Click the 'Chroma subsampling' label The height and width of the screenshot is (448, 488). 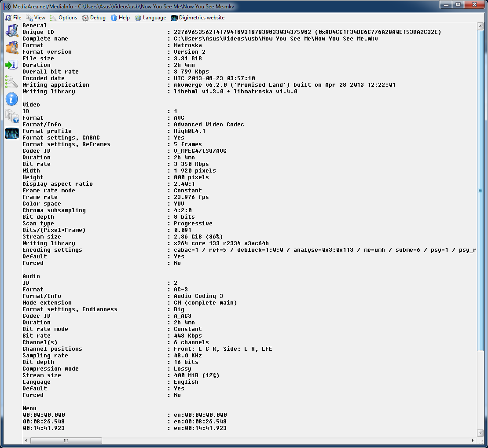(54, 210)
